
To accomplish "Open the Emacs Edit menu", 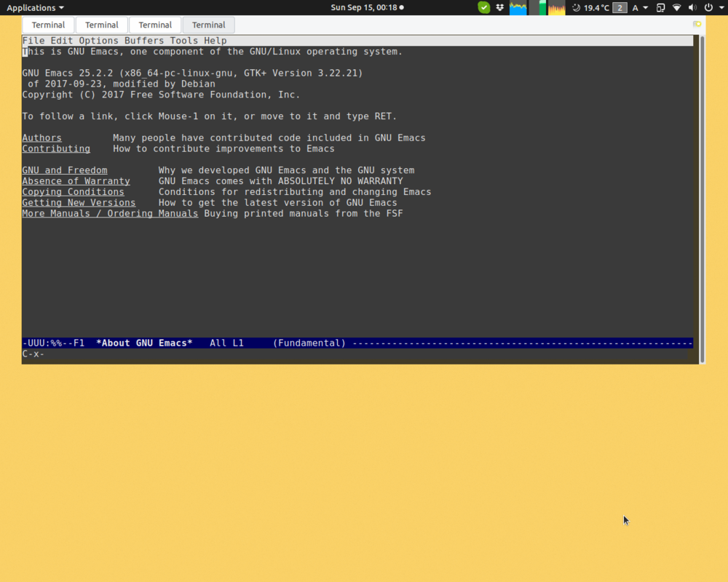I will (62, 41).
